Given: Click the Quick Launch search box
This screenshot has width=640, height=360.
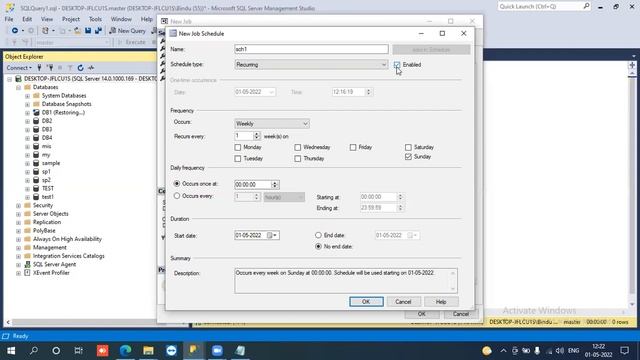Looking at the screenshot, I should [540, 6].
